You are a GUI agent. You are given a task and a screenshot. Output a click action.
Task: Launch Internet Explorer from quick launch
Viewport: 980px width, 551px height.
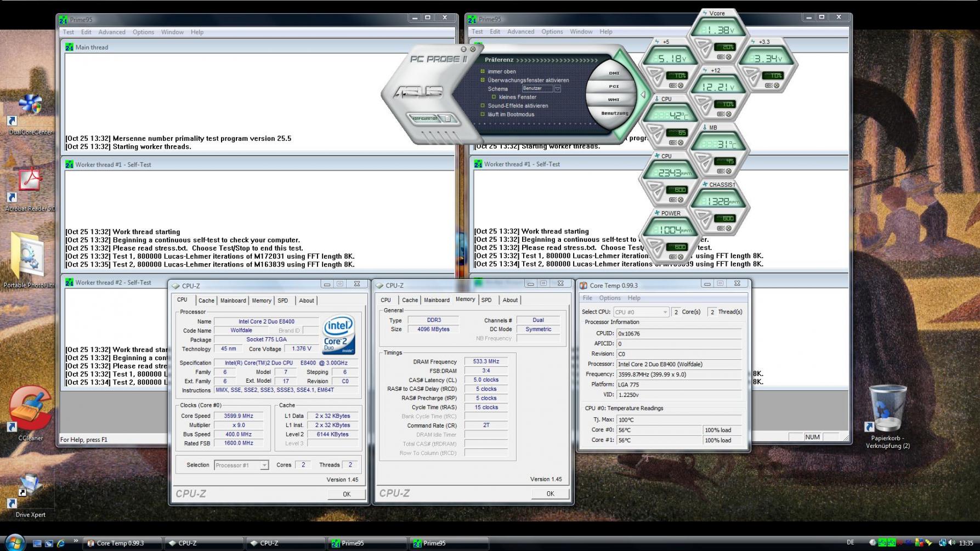pos(61,543)
